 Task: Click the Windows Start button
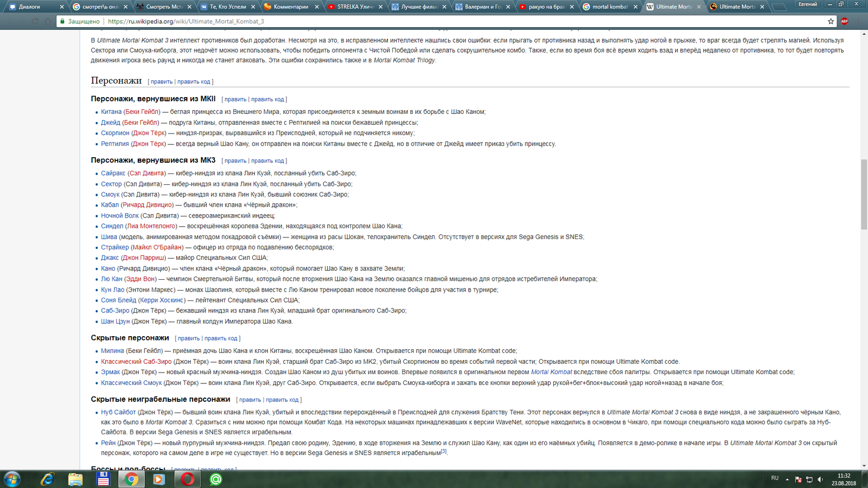12,479
